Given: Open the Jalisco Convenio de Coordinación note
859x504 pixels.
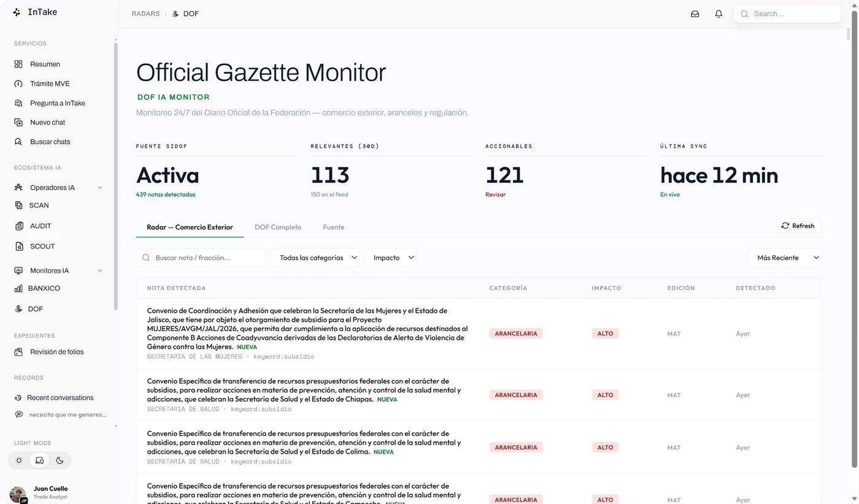Looking at the screenshot, I should coord(307,329).
